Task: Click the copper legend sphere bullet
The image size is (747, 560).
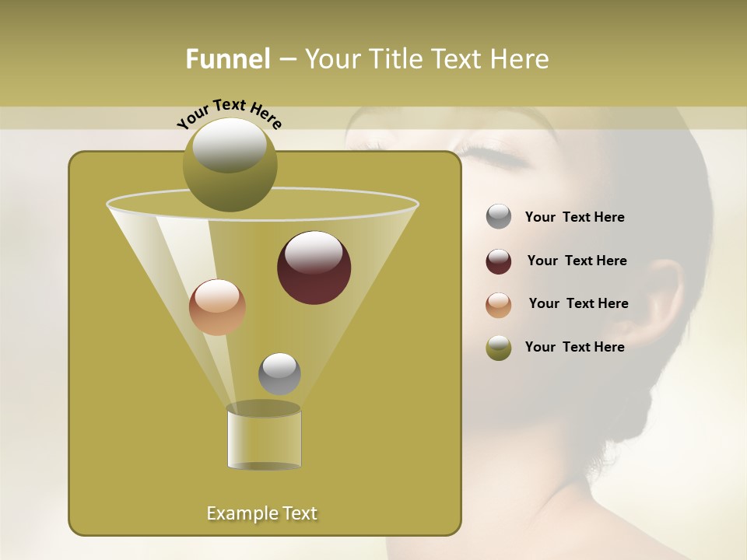Action: (498, 305)
